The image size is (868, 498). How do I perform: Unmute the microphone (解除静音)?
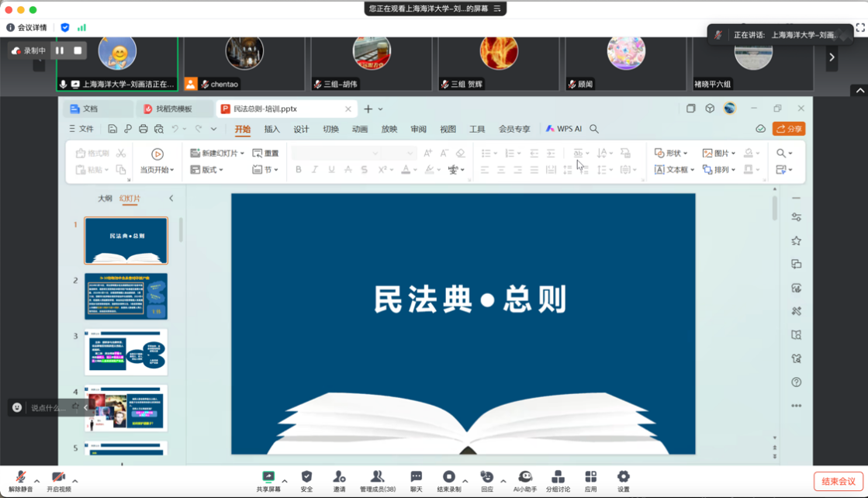(21, 477)
